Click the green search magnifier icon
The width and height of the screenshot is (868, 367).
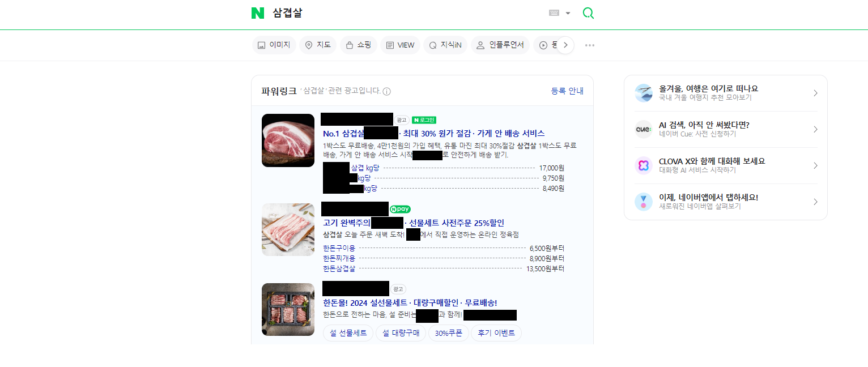click(588, 13)
